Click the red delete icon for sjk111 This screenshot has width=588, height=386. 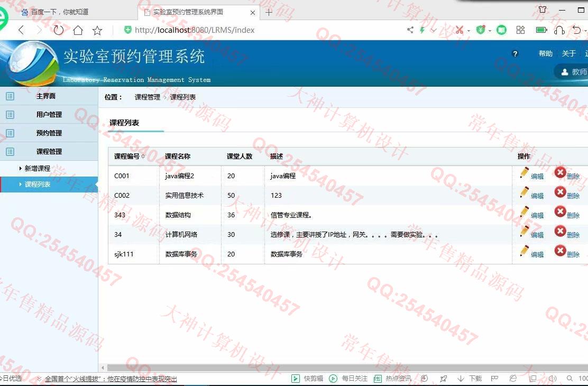click(x=561, y=251)
